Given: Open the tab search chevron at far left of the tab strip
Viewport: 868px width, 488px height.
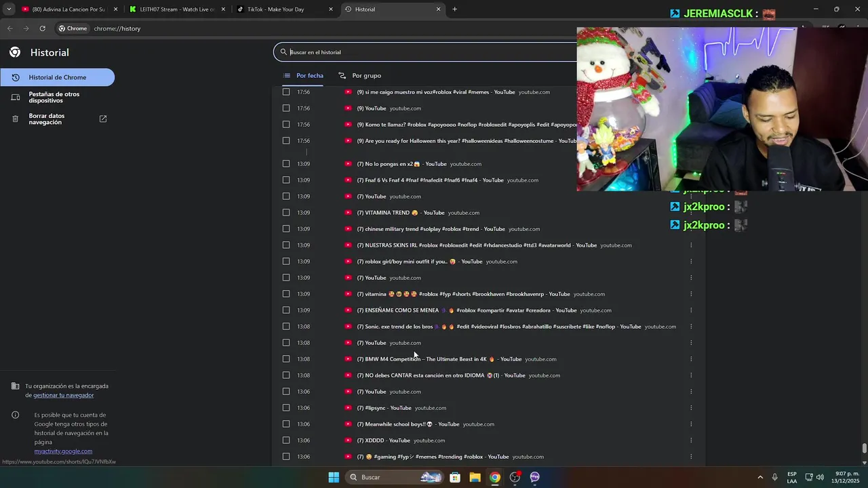Looking at the screenshot, I should 8,9.
